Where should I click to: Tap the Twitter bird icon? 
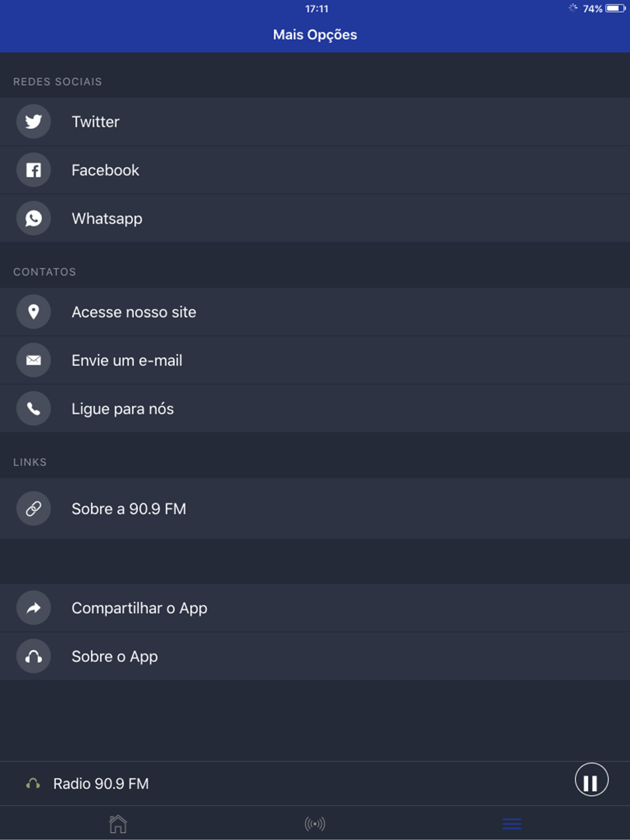pos(34,121)
